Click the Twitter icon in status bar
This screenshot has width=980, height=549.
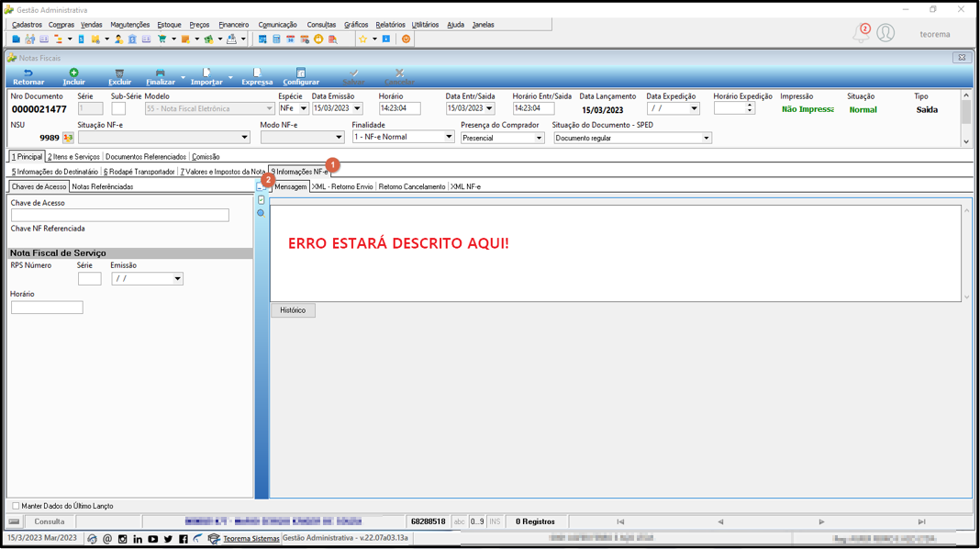[168, 538]
